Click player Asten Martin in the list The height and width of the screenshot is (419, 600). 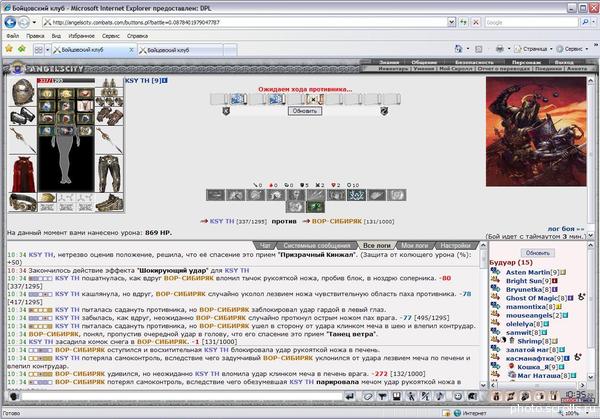tap(528, 272)
